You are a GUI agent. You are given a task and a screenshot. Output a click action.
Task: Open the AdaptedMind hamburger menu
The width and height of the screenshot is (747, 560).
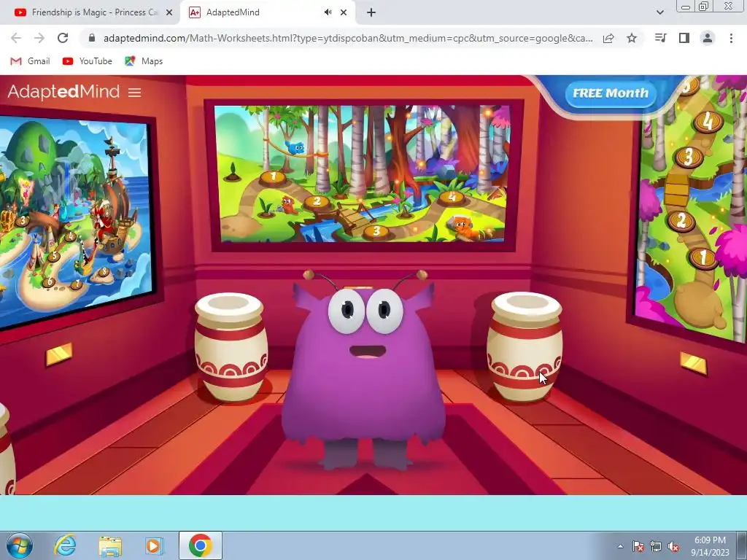coord(135,93)
